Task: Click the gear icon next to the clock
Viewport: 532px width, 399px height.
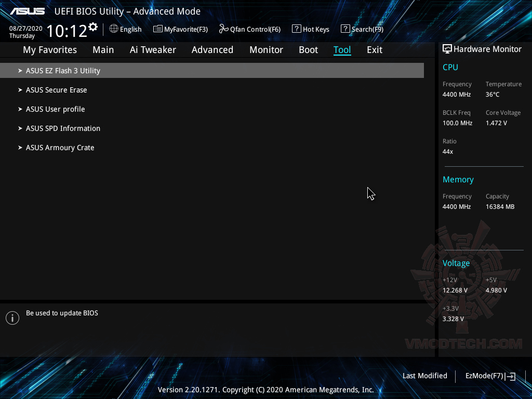Action: 92,27
